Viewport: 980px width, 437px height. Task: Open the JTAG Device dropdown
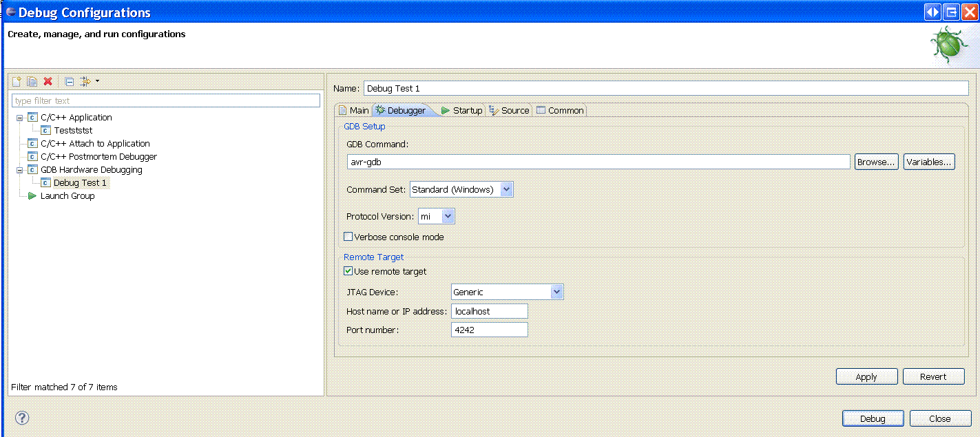(x=557, y=292)
